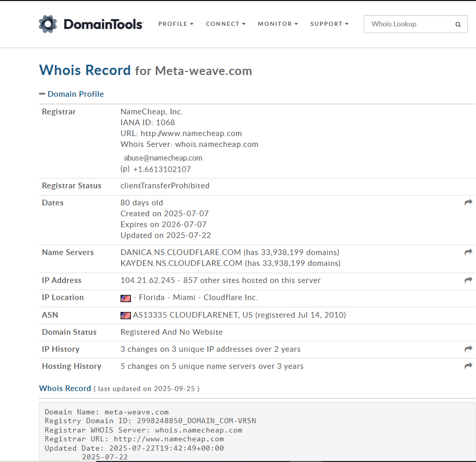The image size is (476, 462).
Task: Click the 'Whois Record for Meta-weave.com' page title
Action: 145,70
